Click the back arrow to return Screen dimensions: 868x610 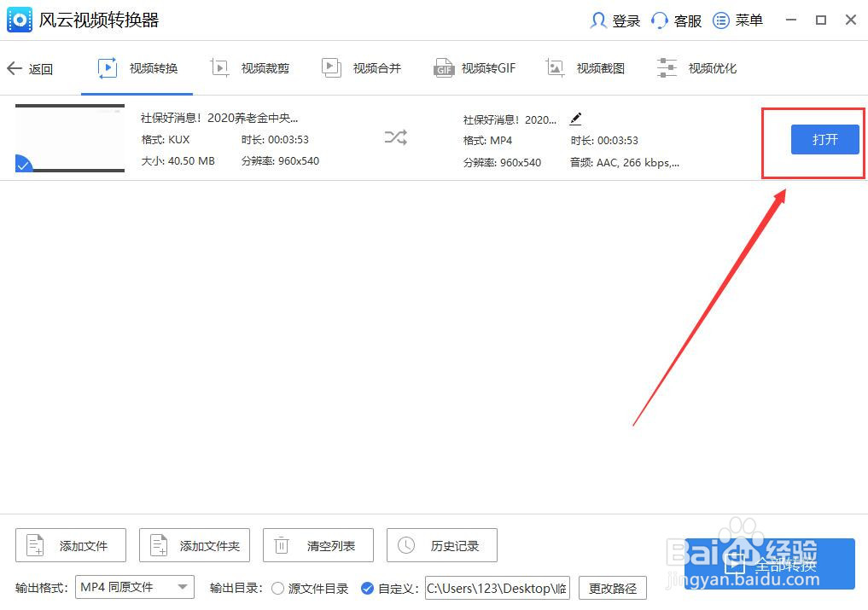[15, 69]
